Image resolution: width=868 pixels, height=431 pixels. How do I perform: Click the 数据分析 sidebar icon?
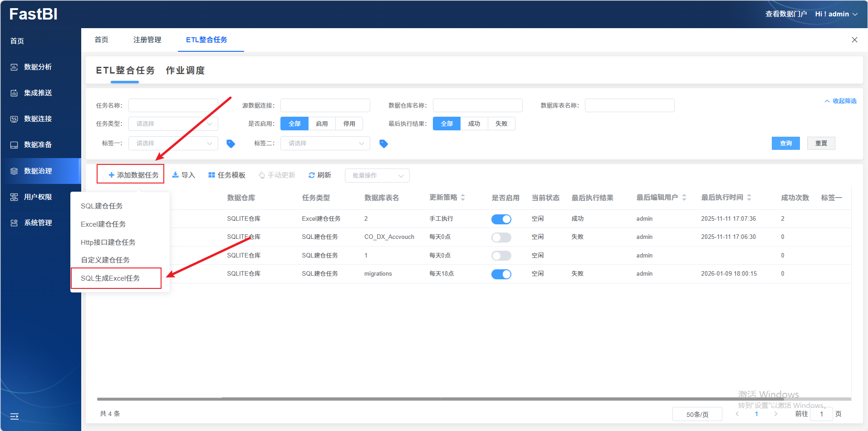point(14,67)
